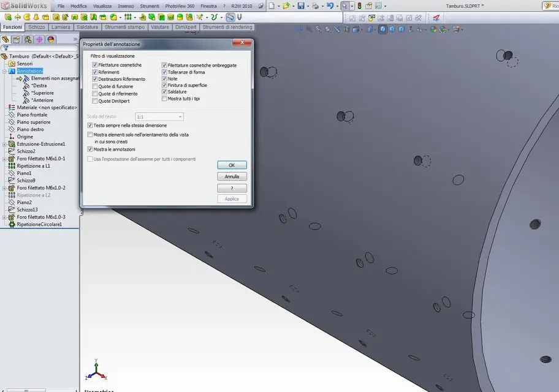Toggle the Riferimenti checkbox

point(95,72)
